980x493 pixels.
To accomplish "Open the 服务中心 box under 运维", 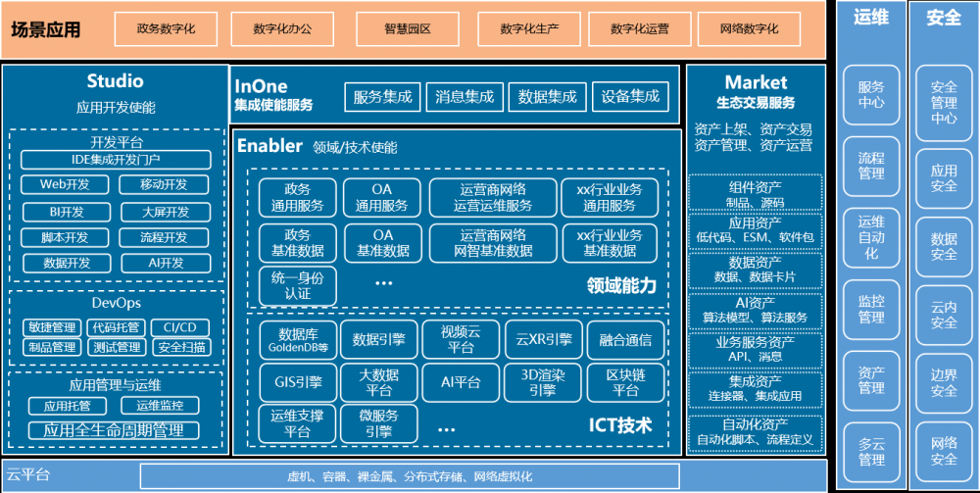I will [871, 95].
